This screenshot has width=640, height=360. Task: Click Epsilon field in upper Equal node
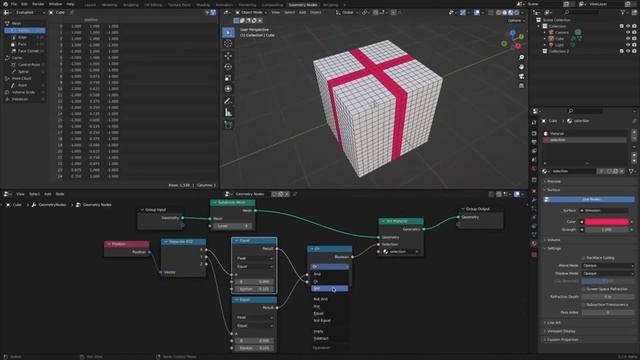click(254, 289)
